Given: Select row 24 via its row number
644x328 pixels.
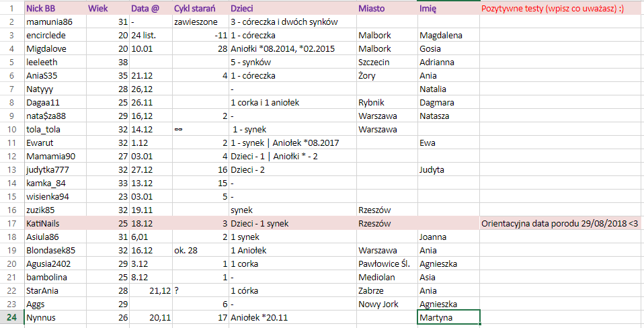Looking at the screenshot, I should [11, 317].
